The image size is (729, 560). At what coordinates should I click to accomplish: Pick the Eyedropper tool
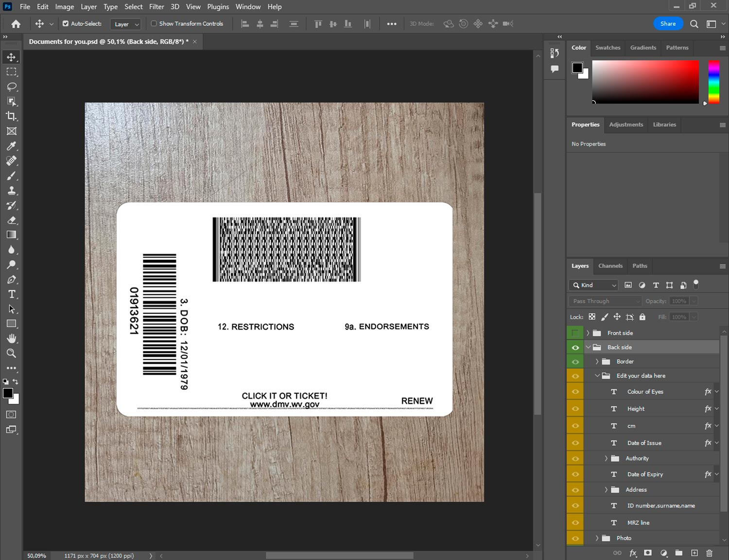[12, 146]
